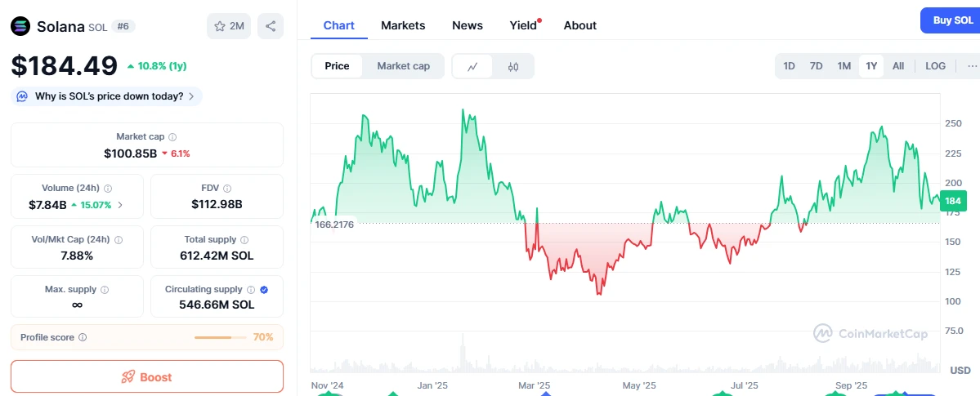Viewport: 980px width, 396px height.
Task: Select the Price chart toggle
Action: pyautogui.click(x=337, y=66)
